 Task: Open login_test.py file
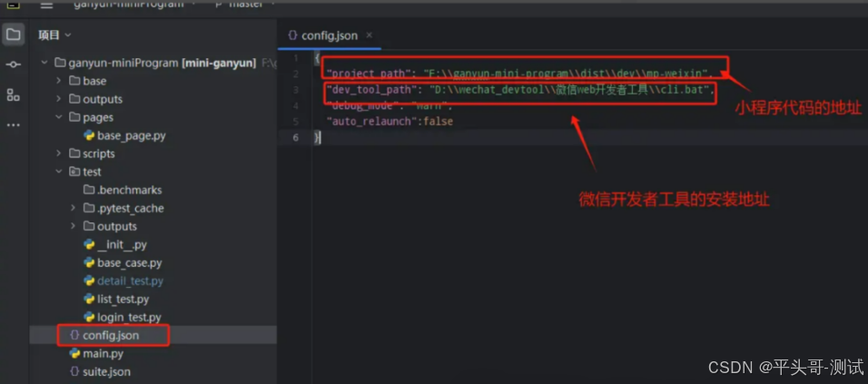point(129,318)
